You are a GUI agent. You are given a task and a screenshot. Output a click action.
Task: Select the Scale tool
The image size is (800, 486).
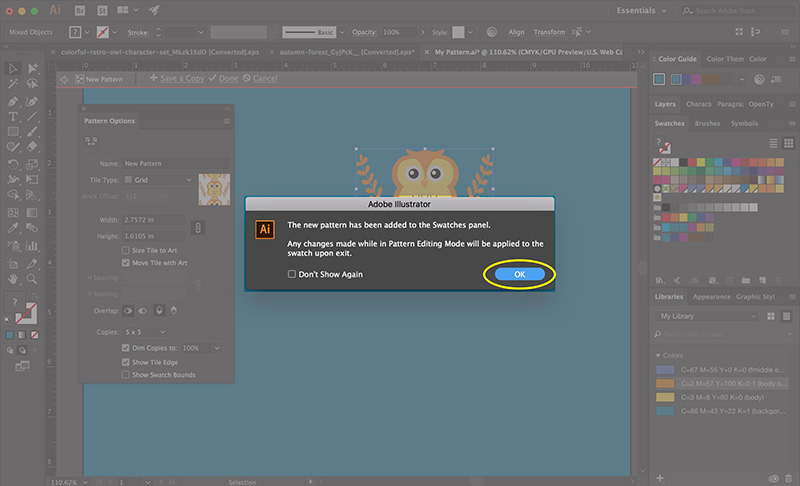click(x=32, y=164)
